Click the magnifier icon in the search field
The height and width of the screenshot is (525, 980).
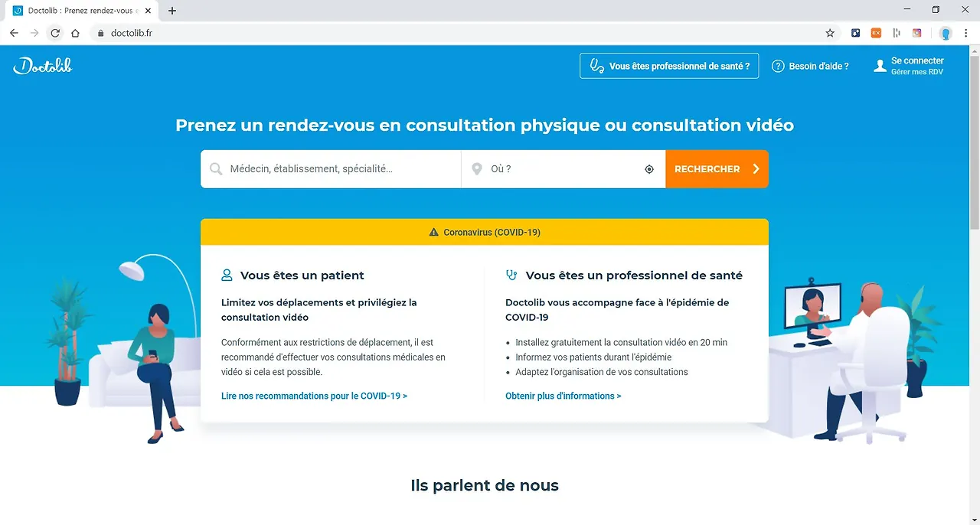[x=216, y=169]
